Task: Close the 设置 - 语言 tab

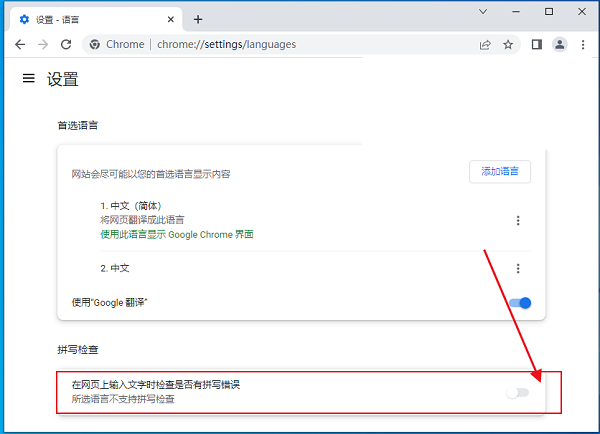Action: point(171,19)
